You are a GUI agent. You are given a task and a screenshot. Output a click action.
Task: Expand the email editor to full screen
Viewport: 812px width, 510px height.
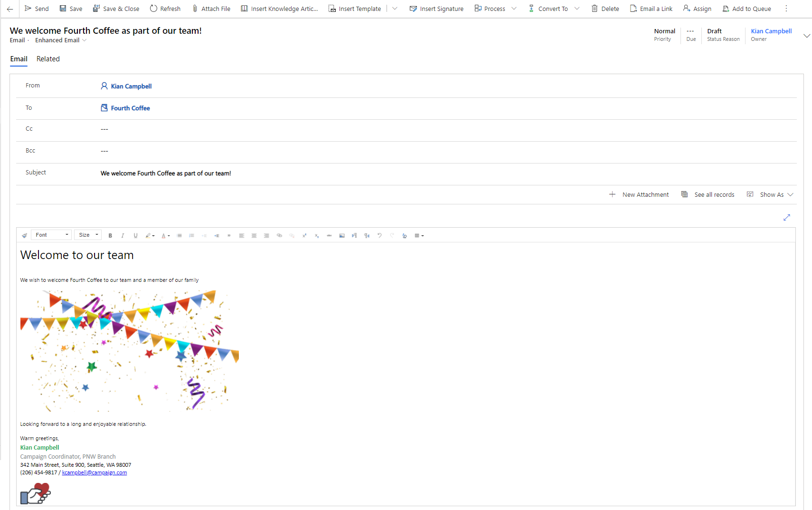pyautogui.click(x=786, y=217)
